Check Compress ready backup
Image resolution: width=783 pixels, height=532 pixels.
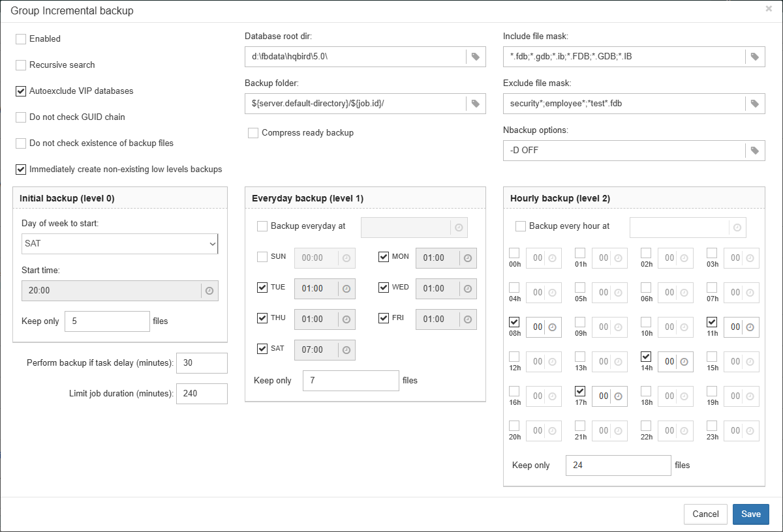[x=253, y=133]
